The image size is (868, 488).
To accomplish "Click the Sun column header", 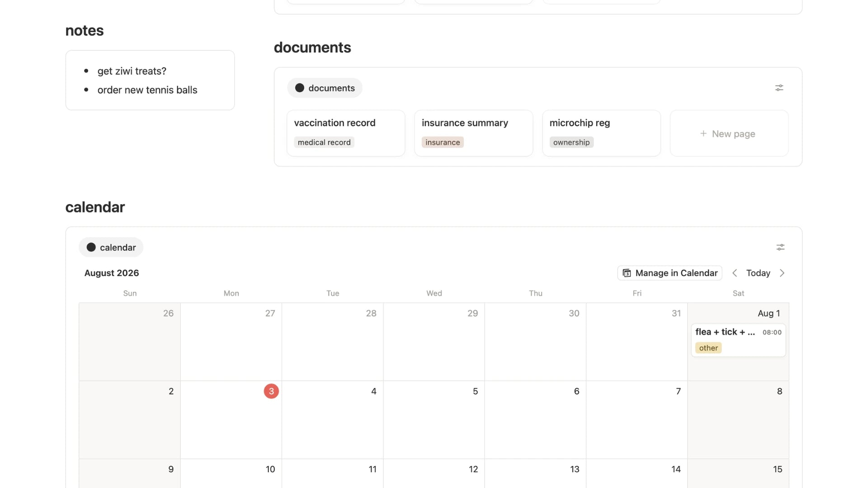I will [130, 293].
